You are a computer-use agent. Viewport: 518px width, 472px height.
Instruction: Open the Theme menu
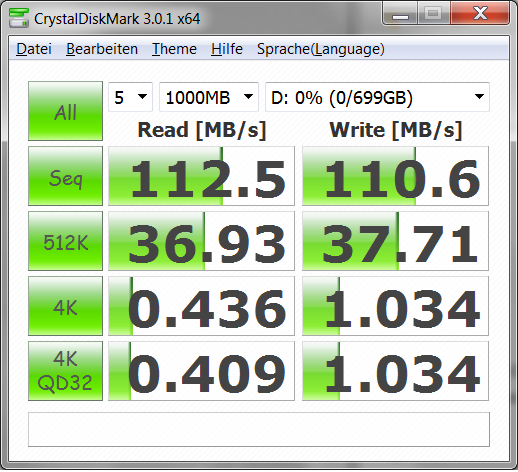(x=174, y=49)
